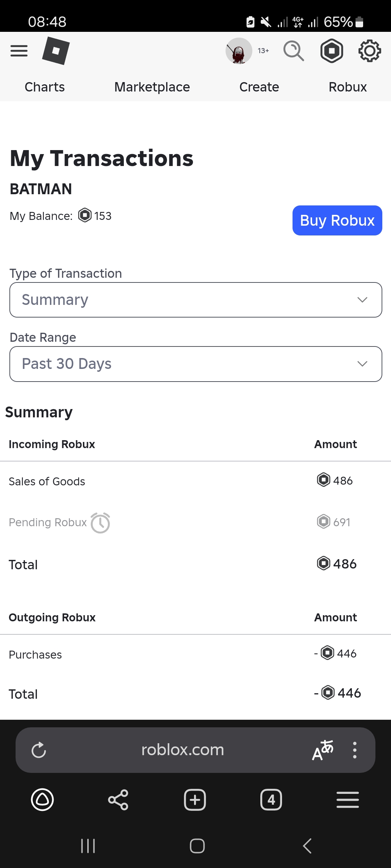Reload the page with refresh icon
Screen dimensions: 391x868
[39, 750]
